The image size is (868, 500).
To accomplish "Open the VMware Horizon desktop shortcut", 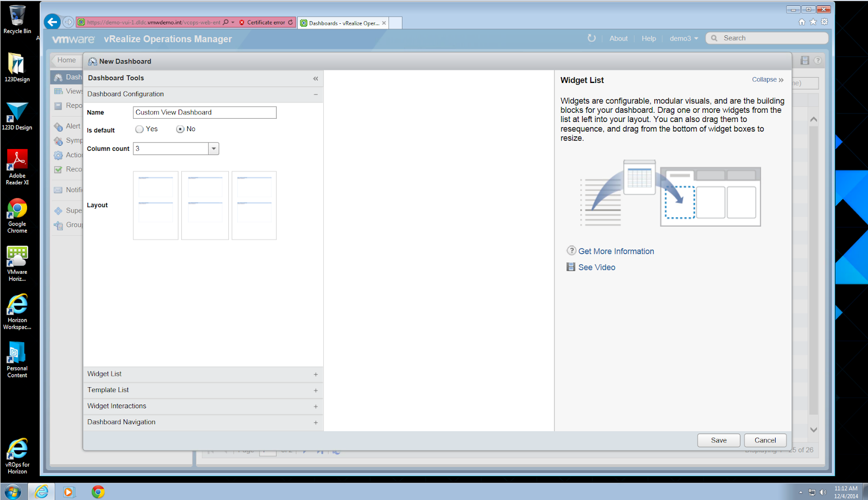I will [17, 264].
